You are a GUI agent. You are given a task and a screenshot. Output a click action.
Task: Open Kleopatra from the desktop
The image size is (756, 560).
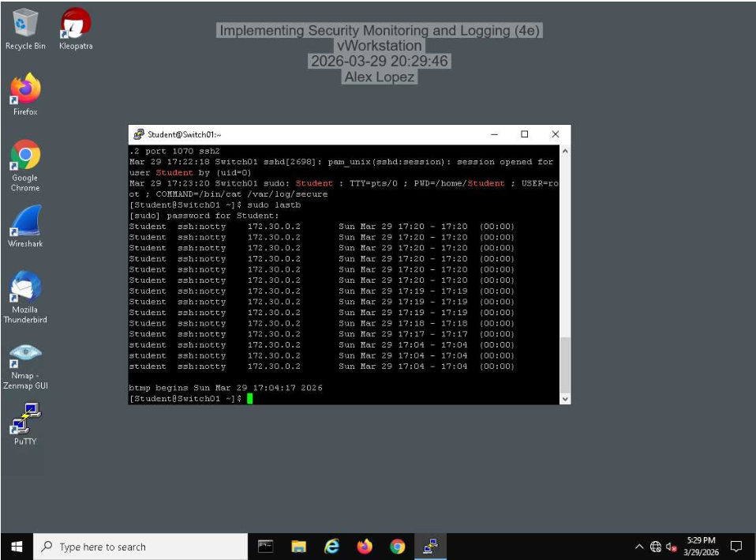click(74, 21)
